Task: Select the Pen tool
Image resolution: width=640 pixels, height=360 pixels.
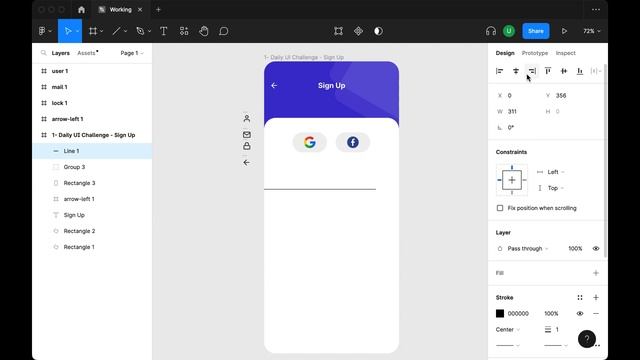Action: (140, 31)
